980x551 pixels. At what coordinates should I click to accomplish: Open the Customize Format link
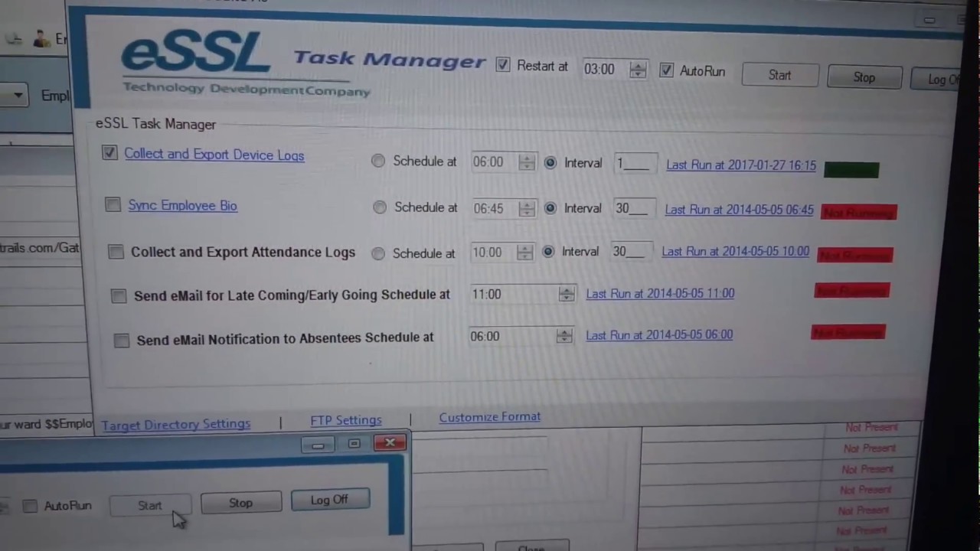(x=490, y=417)
